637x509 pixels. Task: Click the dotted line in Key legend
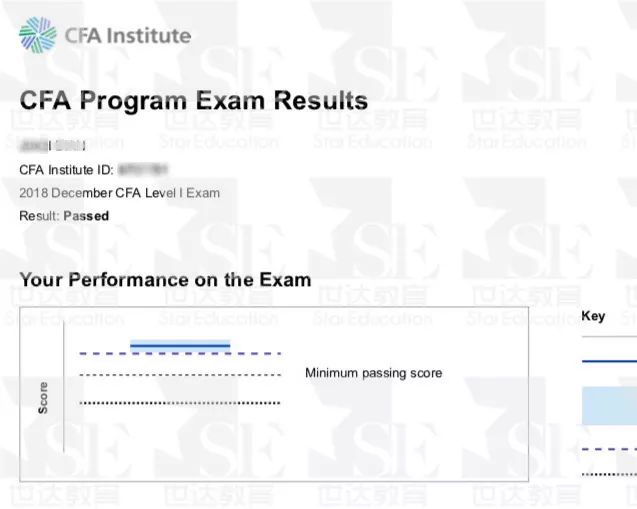609,474
